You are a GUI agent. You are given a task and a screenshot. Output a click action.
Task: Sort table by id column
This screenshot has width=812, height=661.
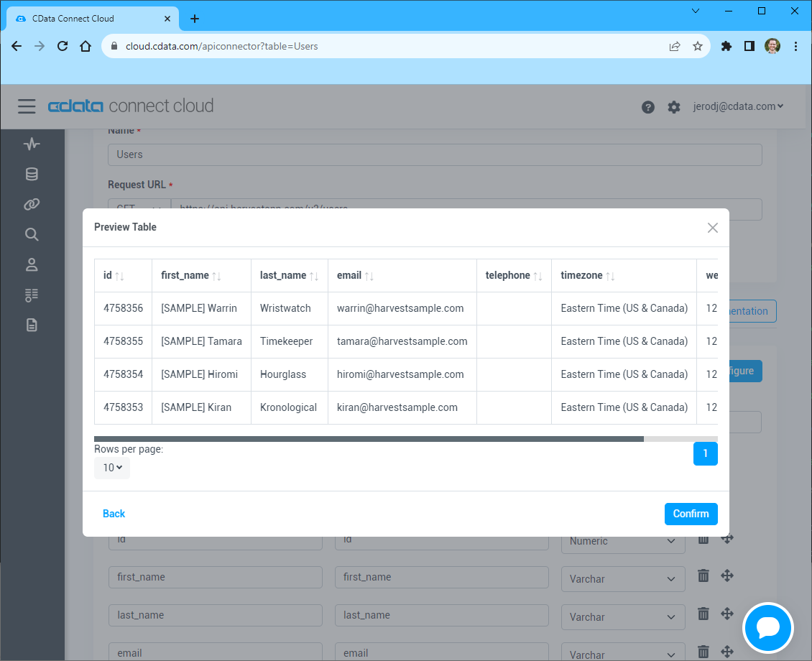coord(119,276)
